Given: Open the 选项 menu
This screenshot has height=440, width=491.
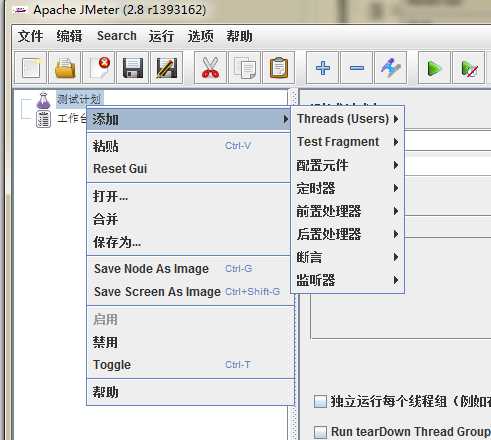Looking at the screenshot, I should 200,36.
